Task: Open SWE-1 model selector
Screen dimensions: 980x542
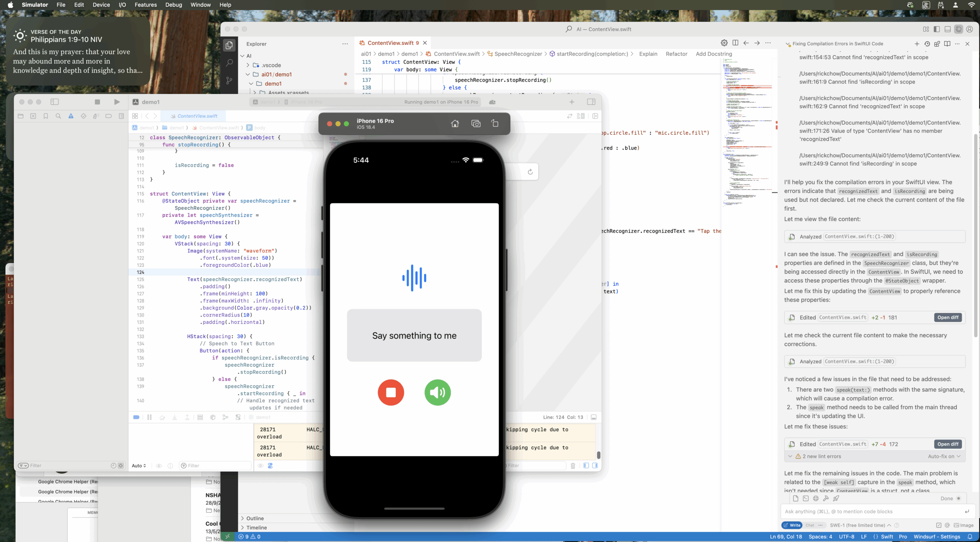Action: tap(860, 525)
